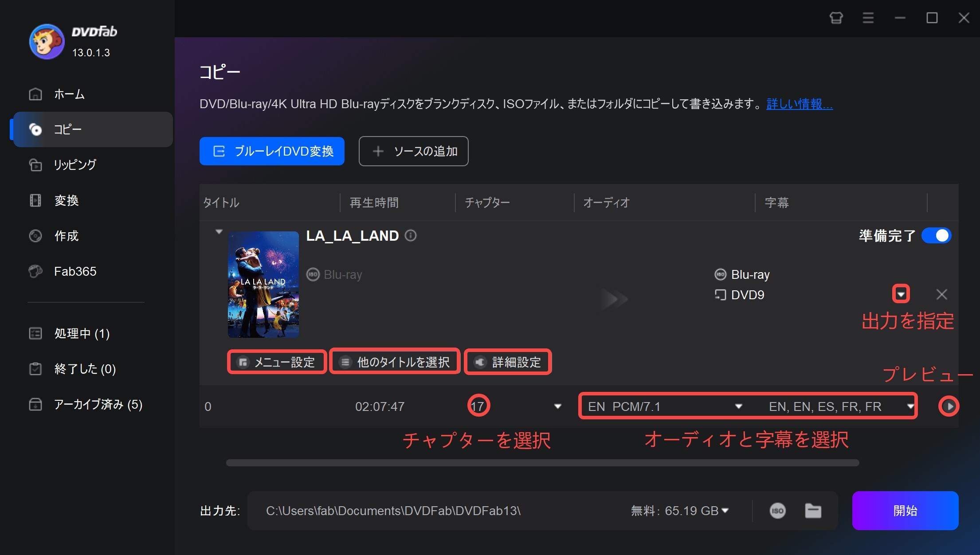
Task: Open the skin/theme shirt icon
Action: point(836,18)
